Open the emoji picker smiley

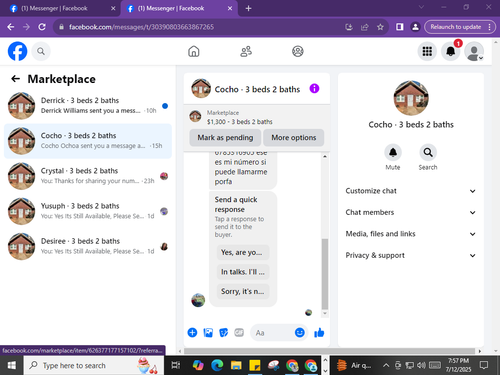(300, 332)
